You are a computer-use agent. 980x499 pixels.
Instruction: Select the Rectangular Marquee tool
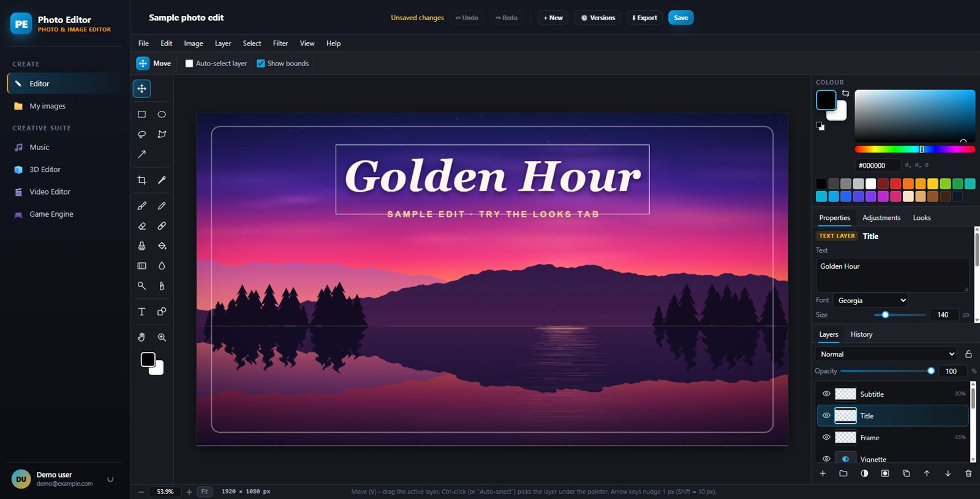[x=141, y=114]
